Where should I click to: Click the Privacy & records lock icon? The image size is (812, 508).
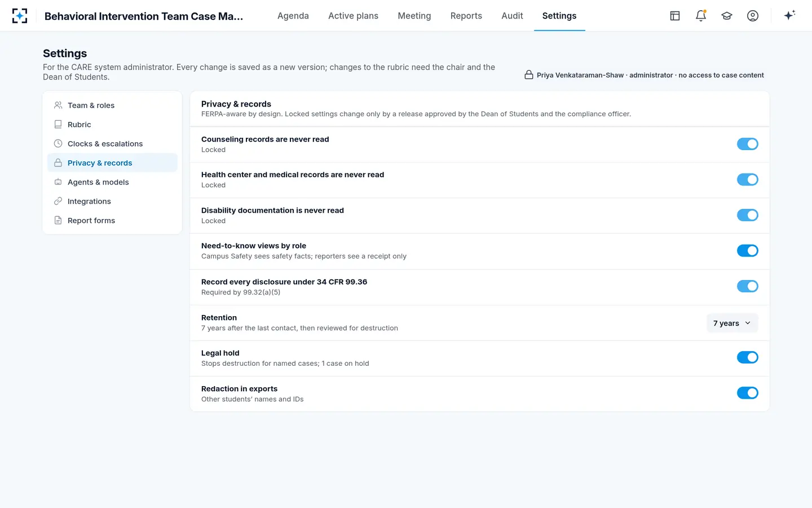click(58, 163)
